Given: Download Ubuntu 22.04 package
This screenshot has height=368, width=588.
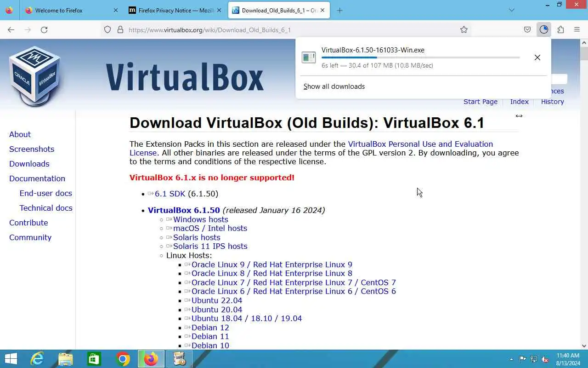Looking at the screenshot, I should point(217,300).
